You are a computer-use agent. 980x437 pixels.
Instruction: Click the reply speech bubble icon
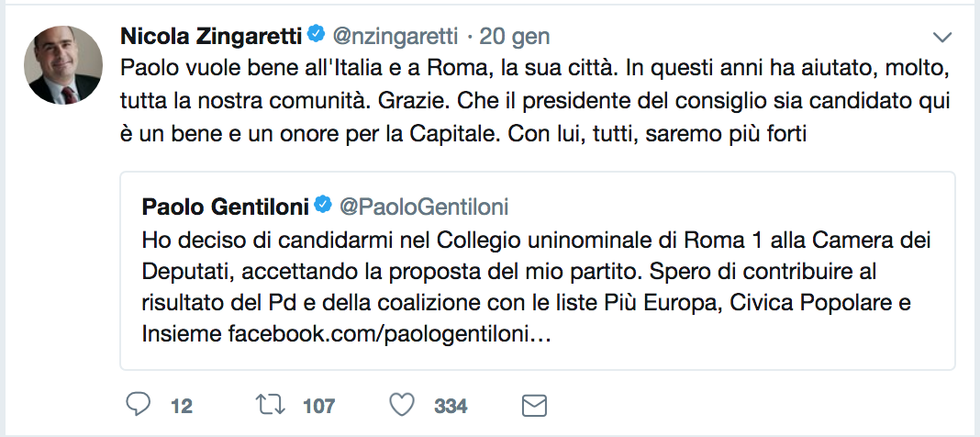[137, 405]
